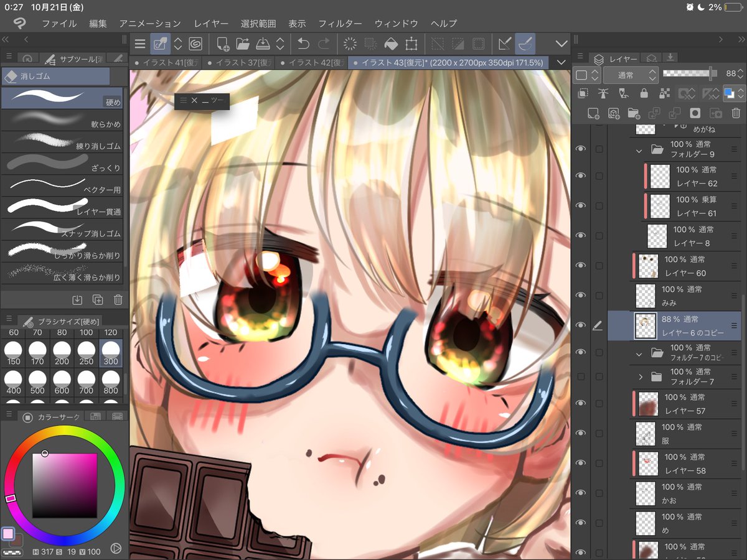This screenshot has height=560, width=747.
Task: Delete layer with the trash icon in Layer panel
Action: click(x=736, y=113)
